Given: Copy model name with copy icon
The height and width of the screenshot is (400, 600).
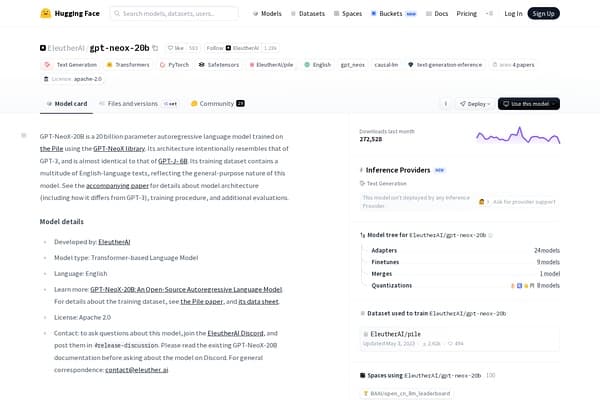Looking at the screenshot, I should (155, 48).
